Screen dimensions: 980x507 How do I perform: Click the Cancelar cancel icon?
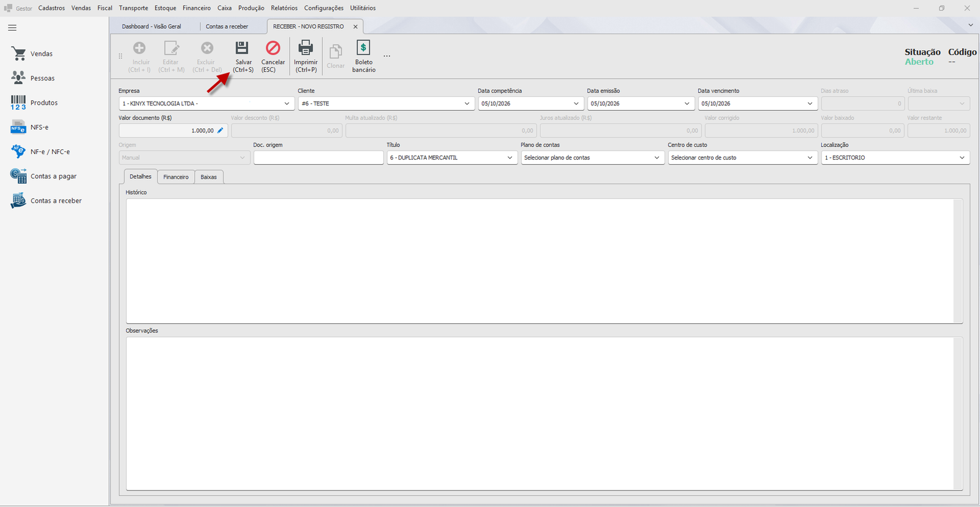pos(273,48)
